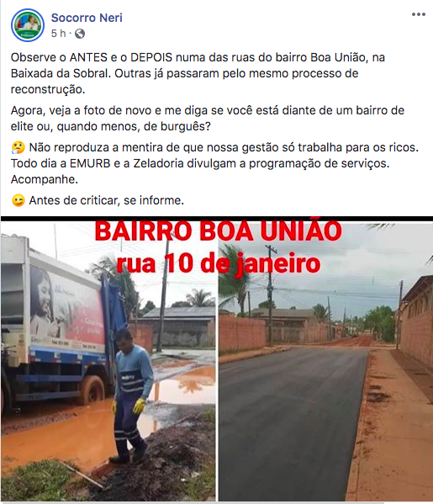Click the paragraph starting with Agora, veja
The image size is (433, 504).
[x=208, y=119]
